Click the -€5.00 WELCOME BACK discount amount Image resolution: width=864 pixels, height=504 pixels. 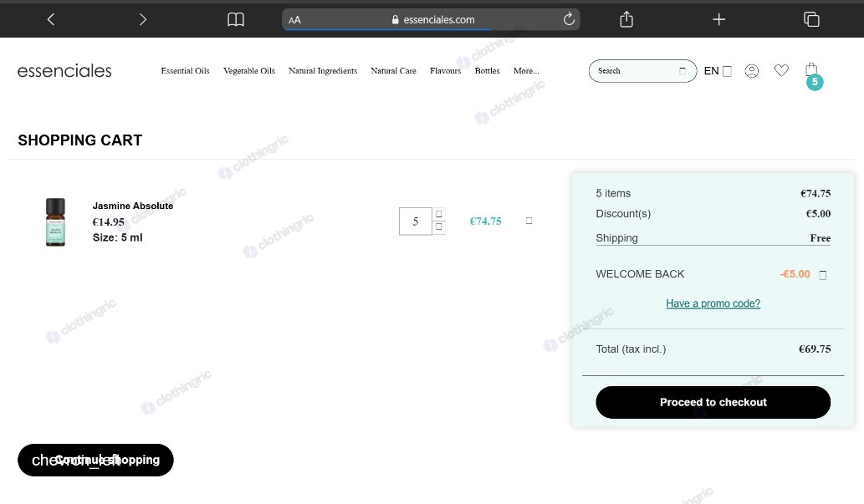(795, 274)
